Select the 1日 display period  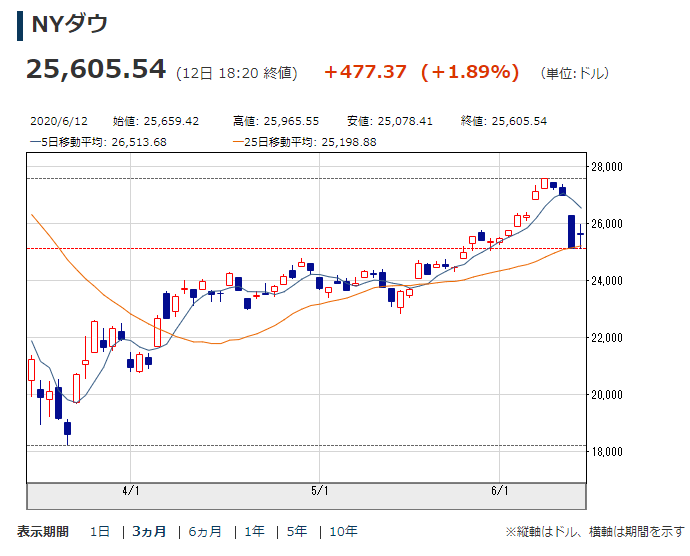[x=100, y=531]
